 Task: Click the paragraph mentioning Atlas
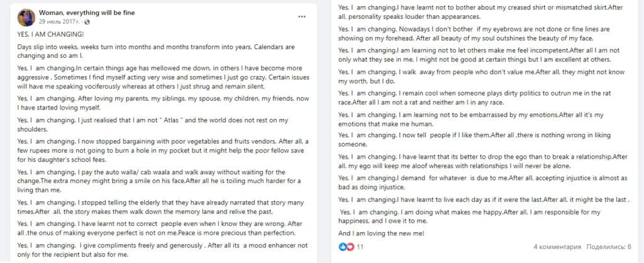point(153,125)
